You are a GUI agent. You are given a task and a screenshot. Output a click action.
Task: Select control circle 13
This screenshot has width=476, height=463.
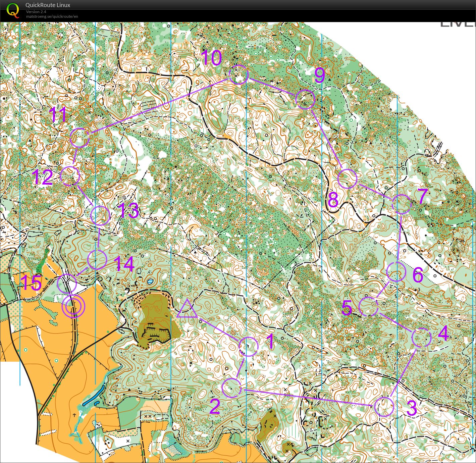coord(100,215)
